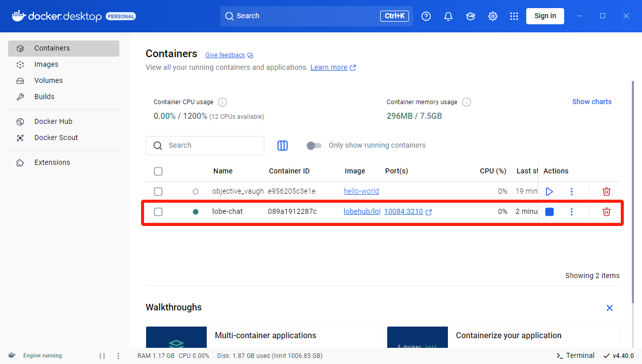Open more actions menu for objective_vaugh
The image size is (642, 364).
(572, 192)
